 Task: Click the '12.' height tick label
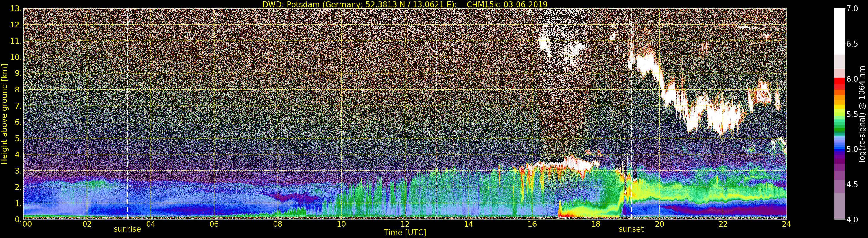16,25
